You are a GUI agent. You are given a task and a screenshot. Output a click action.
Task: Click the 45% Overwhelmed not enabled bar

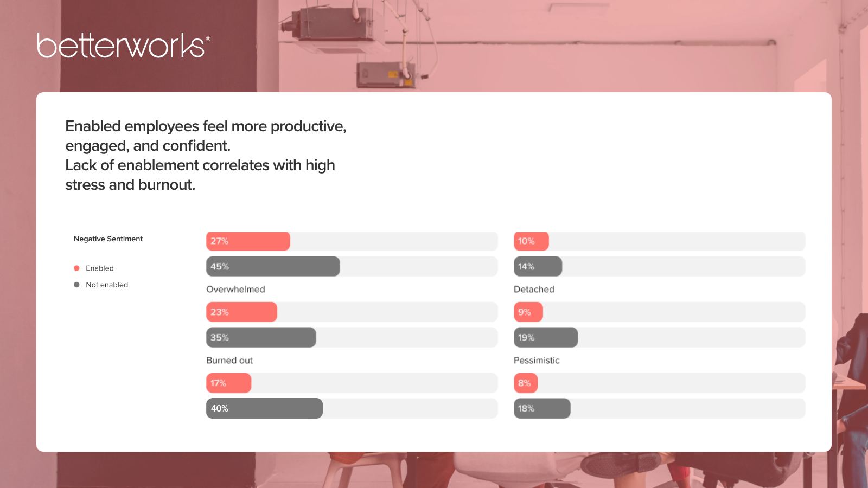tap(273, 266)
